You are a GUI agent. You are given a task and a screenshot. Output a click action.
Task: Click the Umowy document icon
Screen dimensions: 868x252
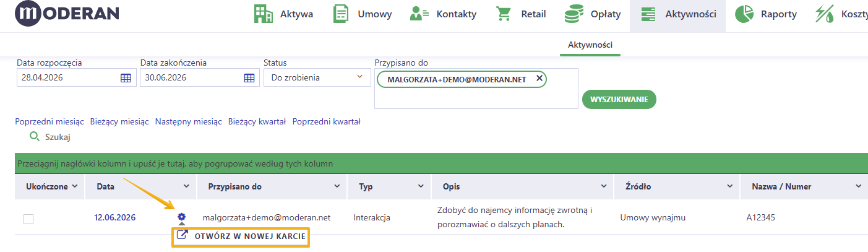coord(341,14)
